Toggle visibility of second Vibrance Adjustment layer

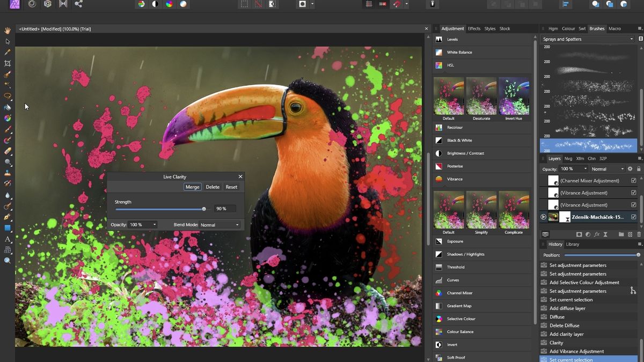[x=634, y=205]
